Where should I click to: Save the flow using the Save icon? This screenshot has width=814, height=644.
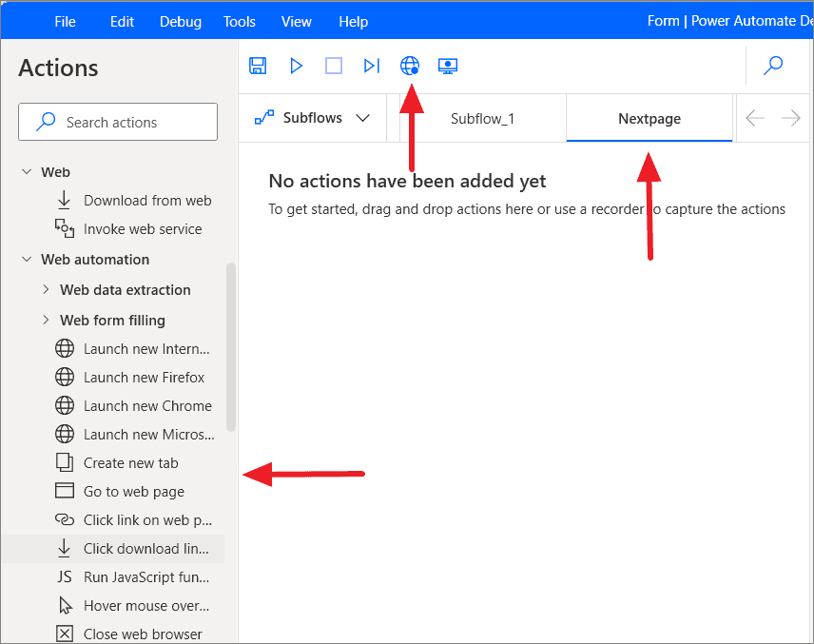coord(257,66)
